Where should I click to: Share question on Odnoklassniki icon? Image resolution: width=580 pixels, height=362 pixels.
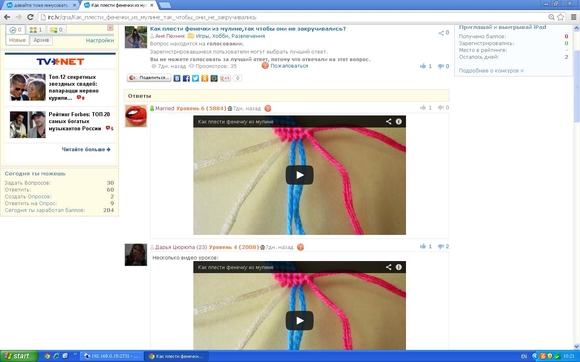205,78
